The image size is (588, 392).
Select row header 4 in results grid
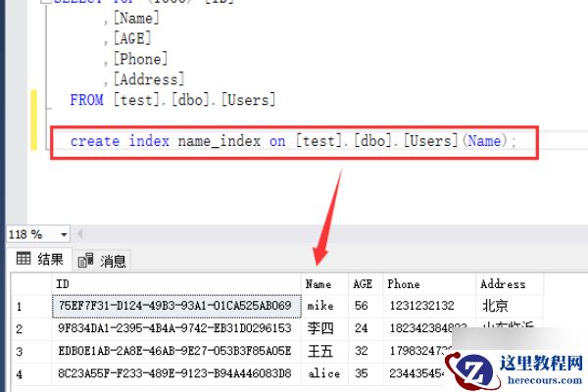coord(31,373)
